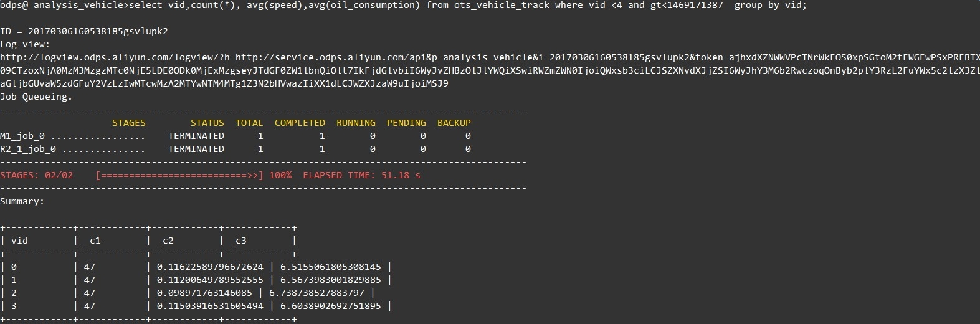Click the 100% progress bar

[x=180, y=175]
